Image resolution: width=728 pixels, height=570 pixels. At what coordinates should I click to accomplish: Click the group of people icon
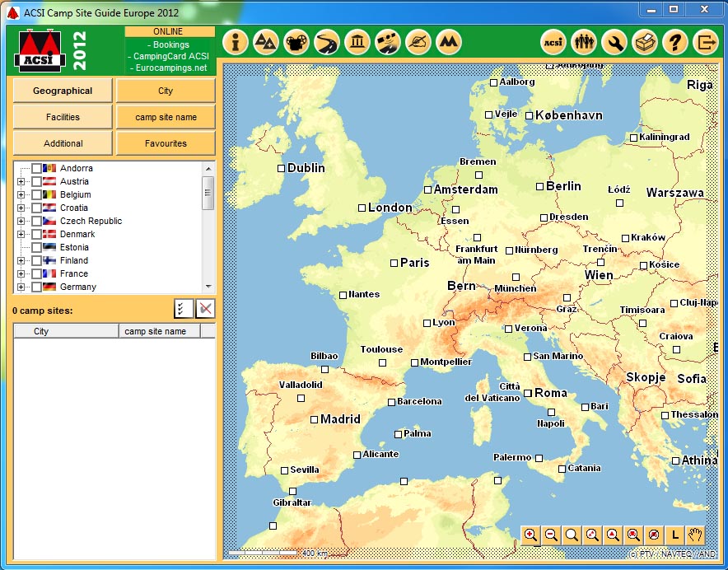click(584, 42)
